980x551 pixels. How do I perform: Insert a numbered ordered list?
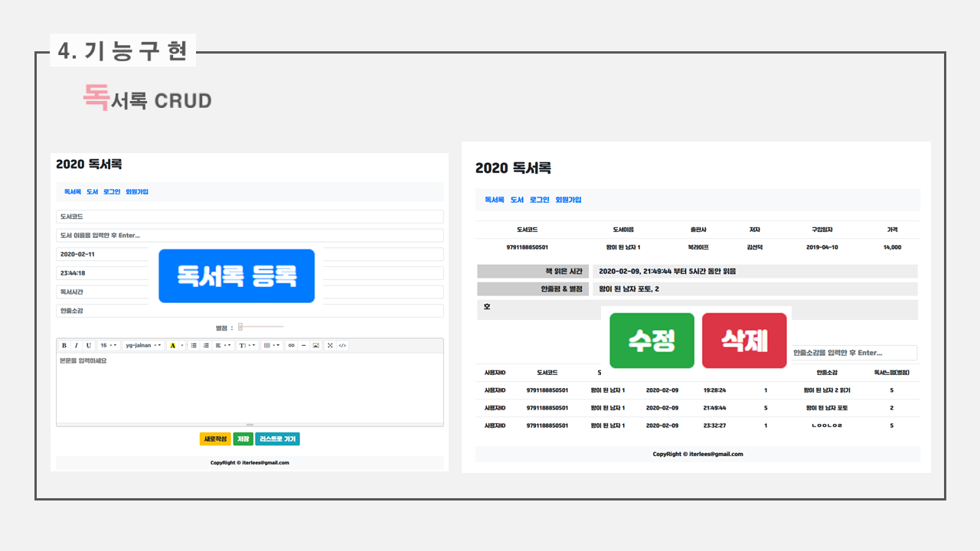click(x=206, y=346)
